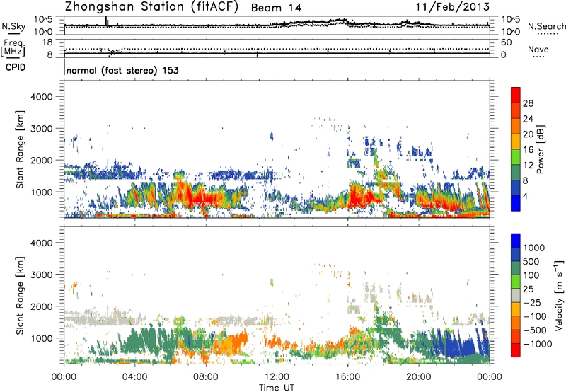Click the '4' power colorbar tick value
566x392 pixels.
tap(526, 197)
